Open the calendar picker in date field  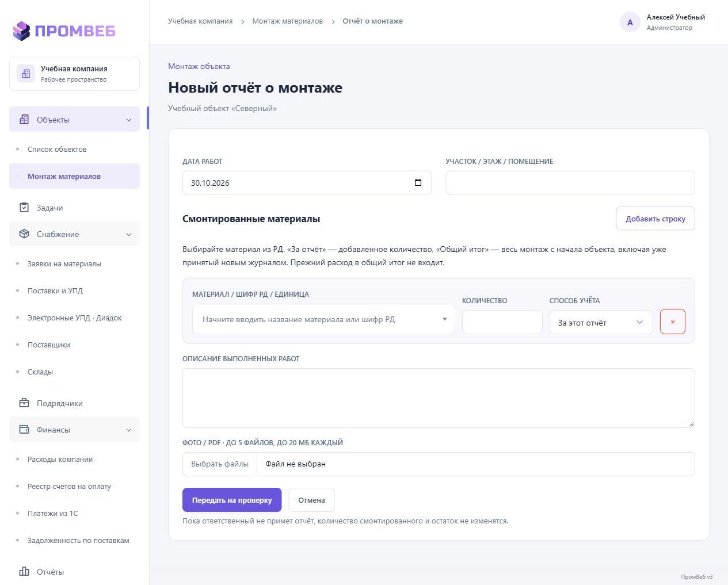point(418,182)
